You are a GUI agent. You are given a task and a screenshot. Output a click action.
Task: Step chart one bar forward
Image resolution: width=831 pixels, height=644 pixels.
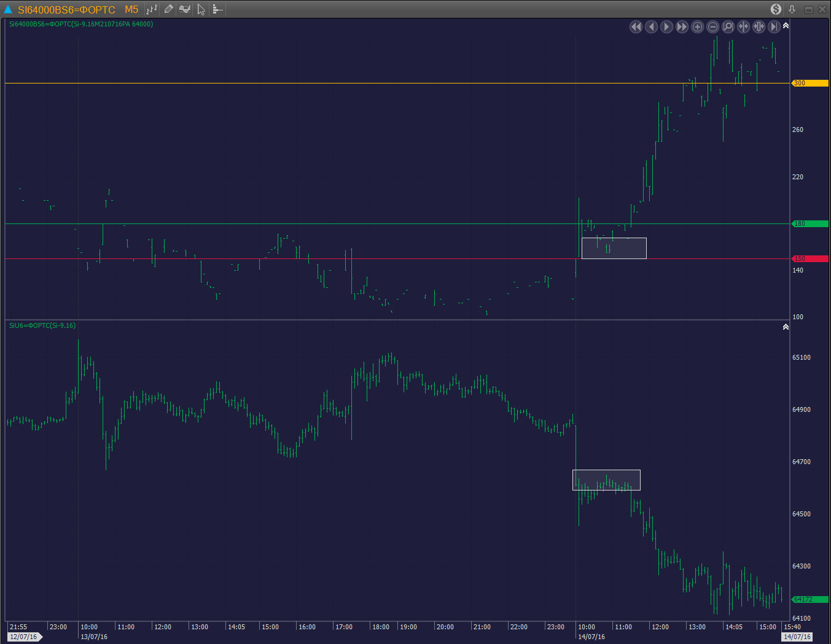pyautogui.click(x=666, y=26)
